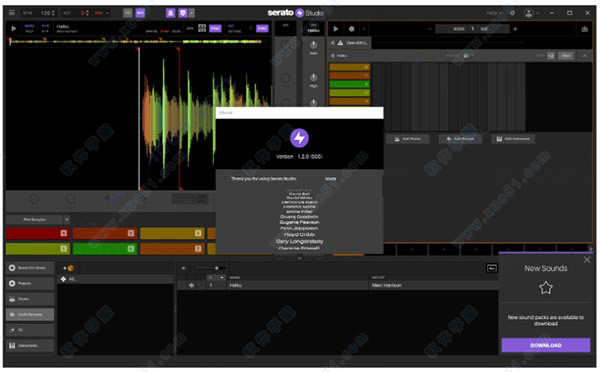This screenshot has width=600, height=372.
Task: Toggle the library preview eye icon
Action: (x=183, y=268)
